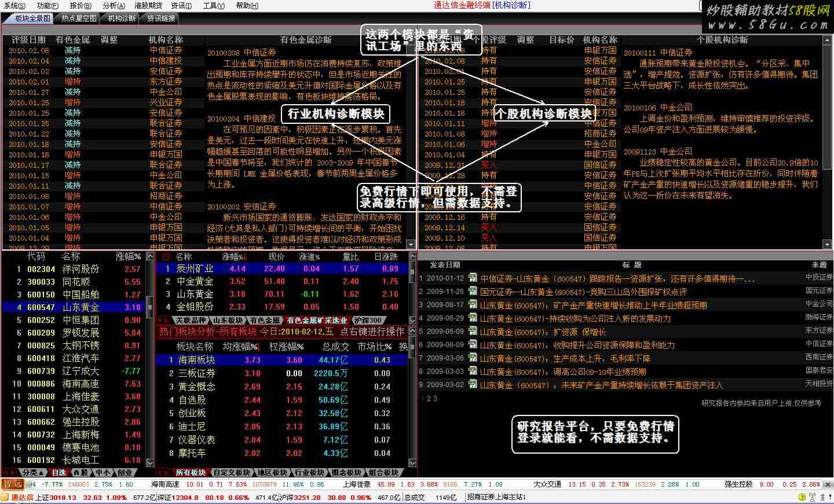The width and height of the screenshot is (834, 504).
Task: Open the 港股期货 menu
Action: [x=148, y=5]
